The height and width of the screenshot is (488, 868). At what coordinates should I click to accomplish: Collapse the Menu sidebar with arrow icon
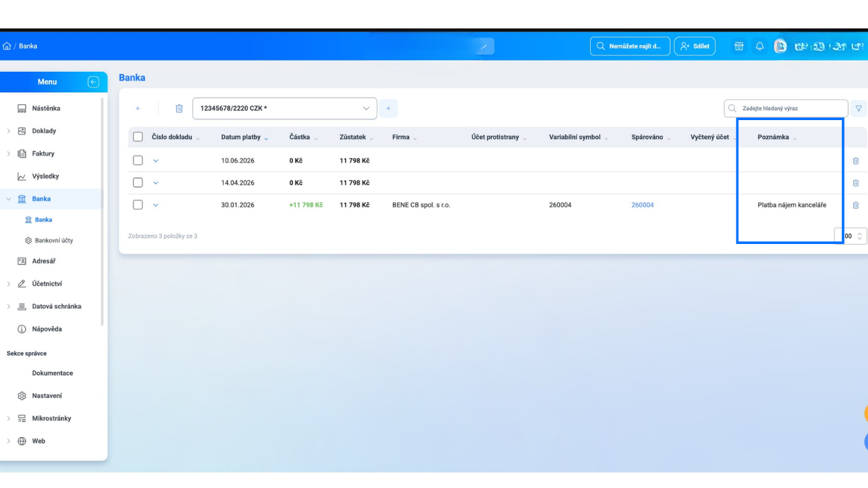point(93,82)
